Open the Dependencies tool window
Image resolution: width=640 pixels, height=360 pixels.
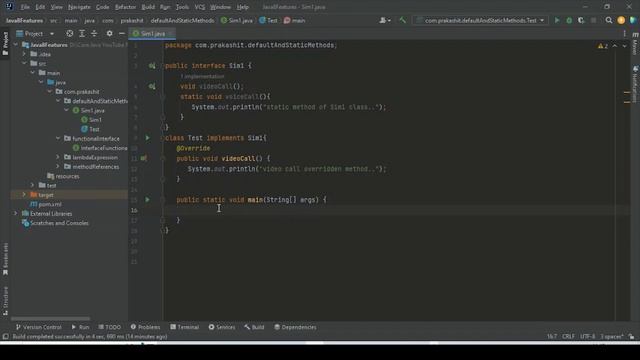295,327
